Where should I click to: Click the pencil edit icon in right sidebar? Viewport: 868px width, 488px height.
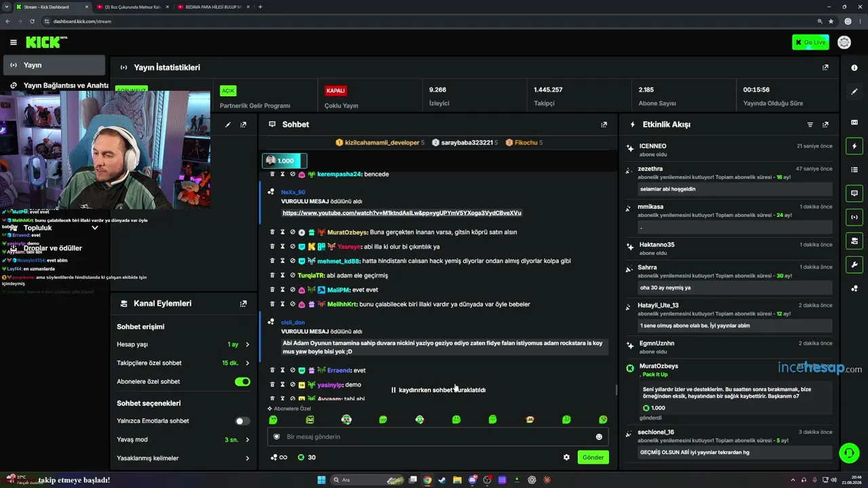pos(854,91)
